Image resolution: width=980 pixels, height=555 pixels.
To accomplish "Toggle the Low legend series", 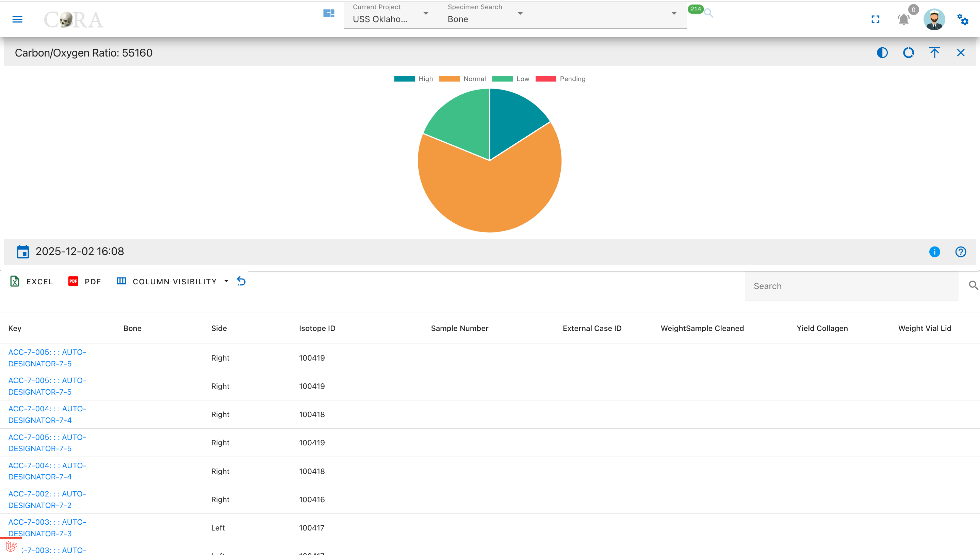I will [x=511, y=79].
